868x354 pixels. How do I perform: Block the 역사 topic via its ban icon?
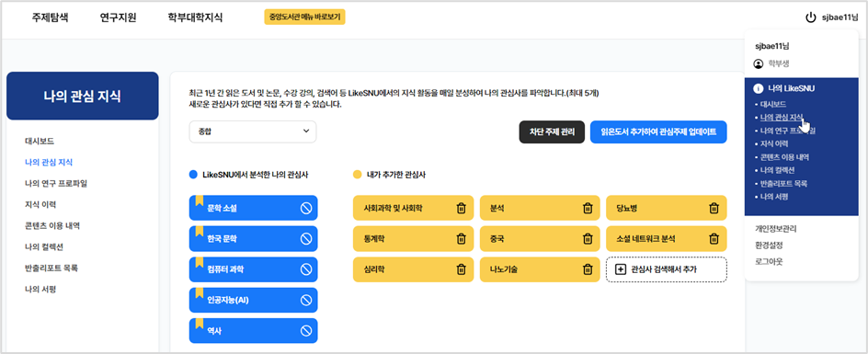306,331
